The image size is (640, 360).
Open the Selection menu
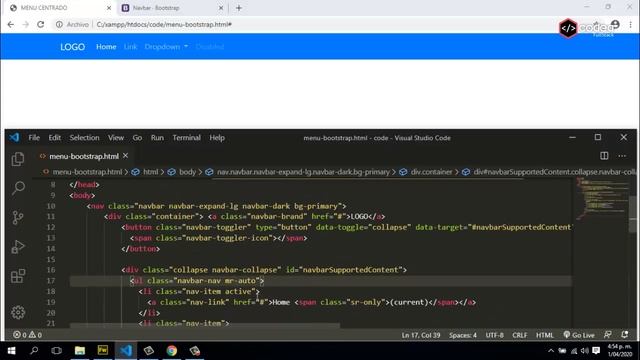click(84, 138)
